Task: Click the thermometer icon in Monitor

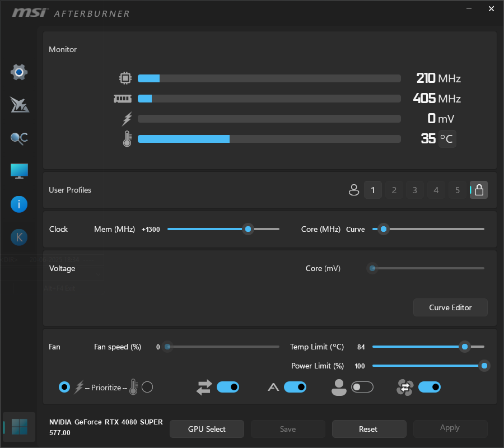Action: (x=127, y=139)
